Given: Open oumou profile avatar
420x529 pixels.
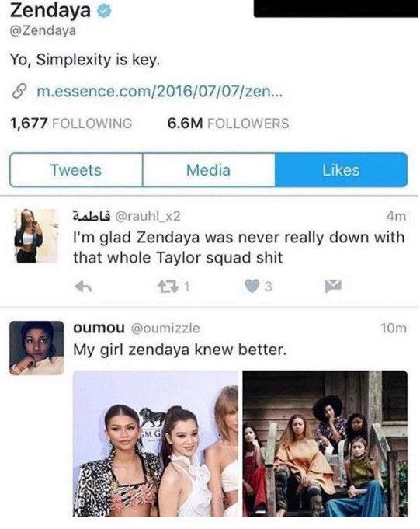Looking at the screenshot, I should (x=36, y=348).
